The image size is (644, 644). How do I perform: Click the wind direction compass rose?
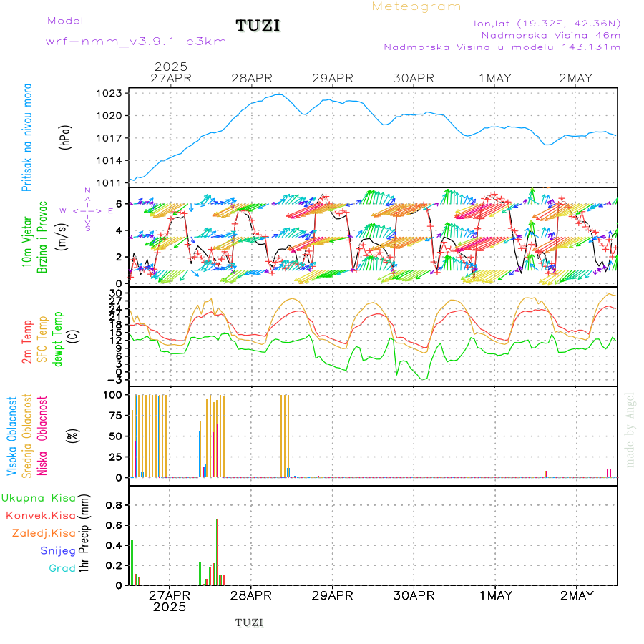tap(87, 210)
